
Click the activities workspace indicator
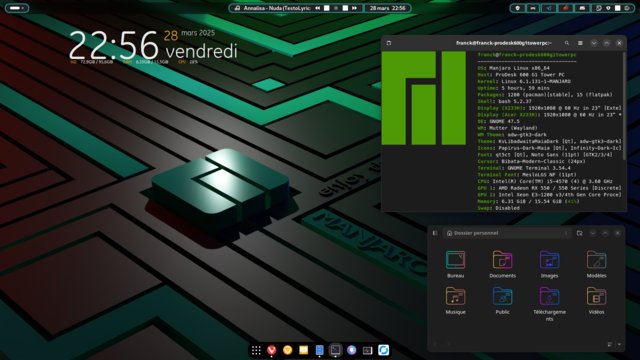point(17,8)
